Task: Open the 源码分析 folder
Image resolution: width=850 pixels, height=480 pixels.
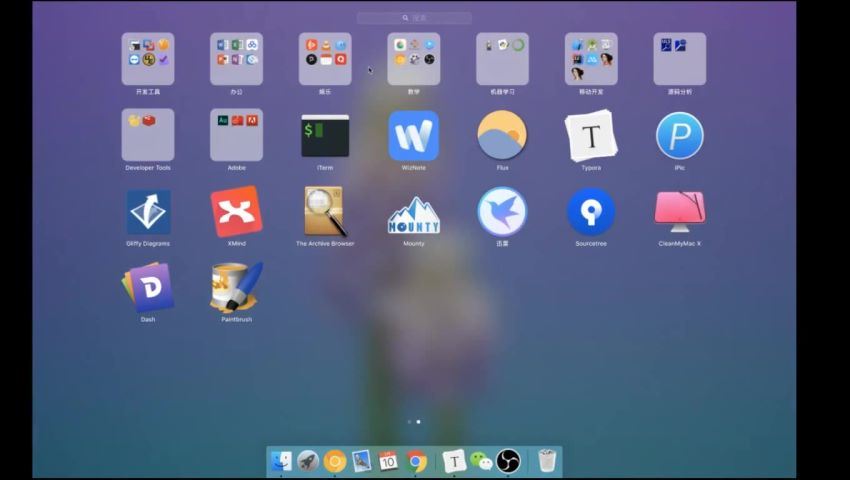Action: [x=680, y=59]
